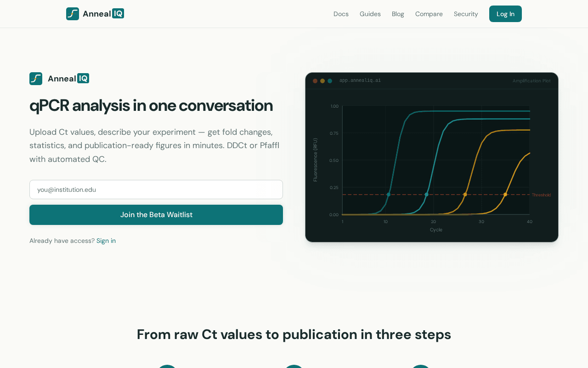Follow the Sign in link
Viewport: 588px width, 368px height.
tap(106, 241)
